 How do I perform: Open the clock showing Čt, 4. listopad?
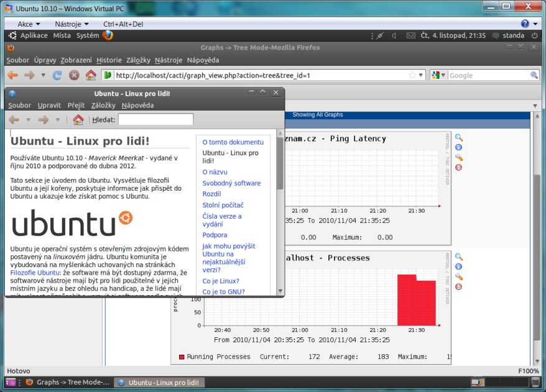tap(453, 35)
